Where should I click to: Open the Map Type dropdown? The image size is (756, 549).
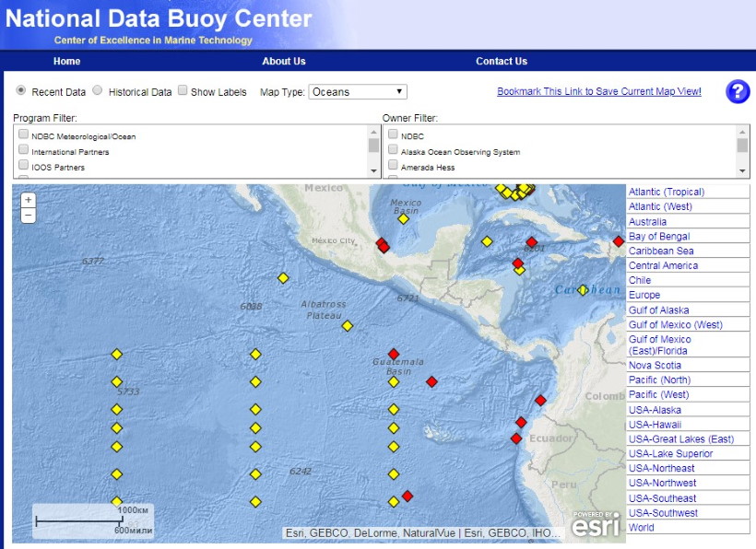[358, 92]
